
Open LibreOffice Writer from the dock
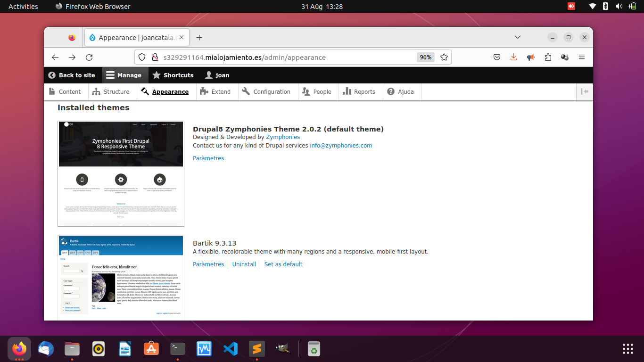125,349
